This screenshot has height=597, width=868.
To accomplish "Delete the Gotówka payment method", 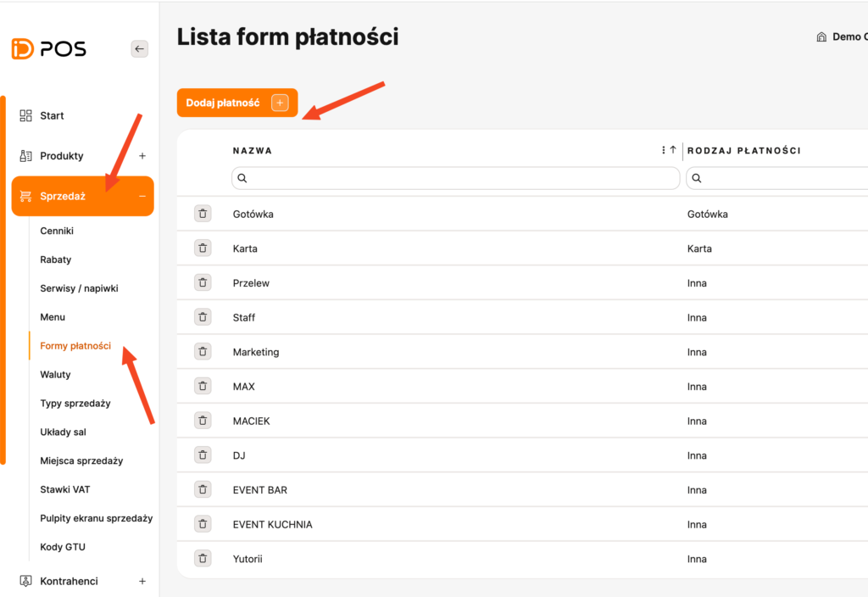I will click(203, 214).
